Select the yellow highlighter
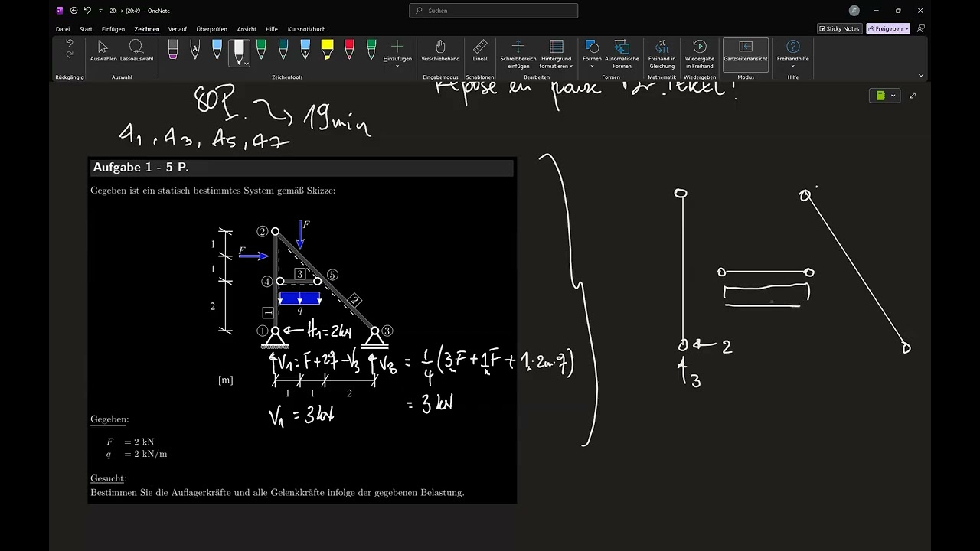980x551 pixels. (327, 51)
